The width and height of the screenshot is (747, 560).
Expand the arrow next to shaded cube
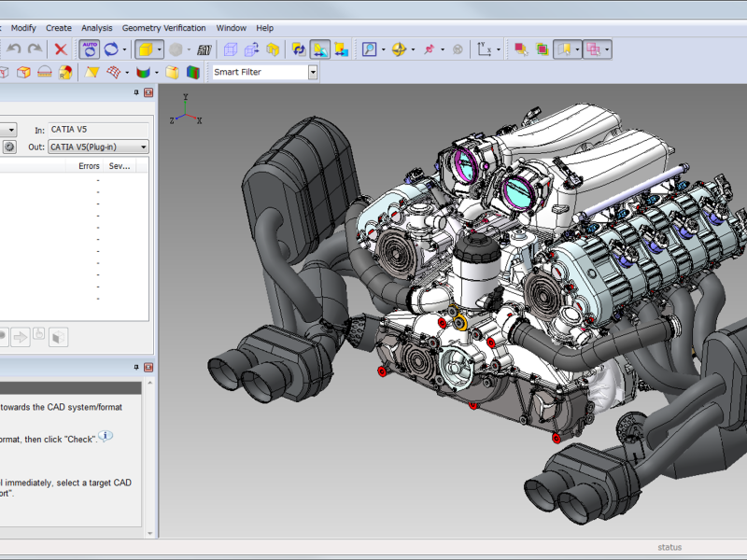click(160, 49)
